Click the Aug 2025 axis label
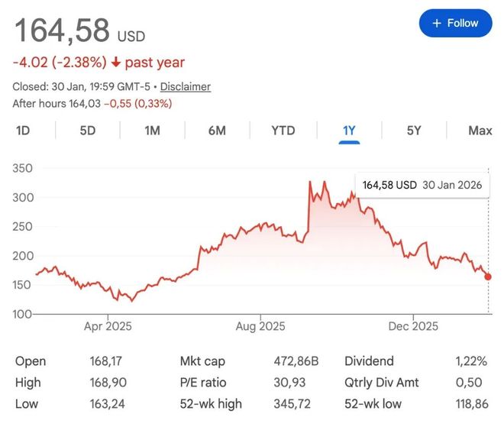 pos(260,326)
